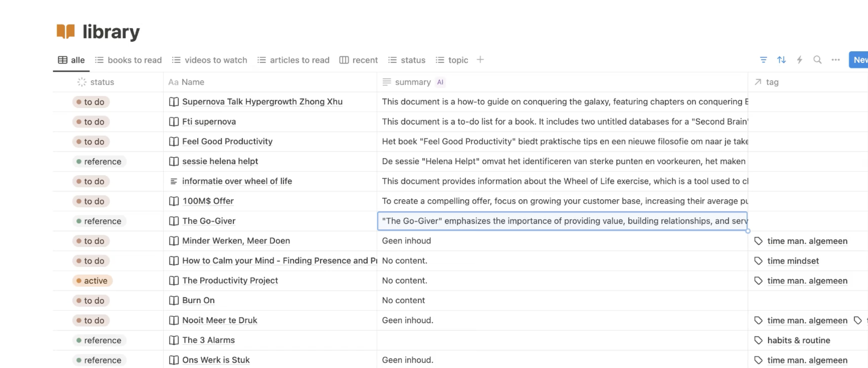
Task: Click book icon beside Minder Werken, Meer Doen
Action: [x=174, y=241]
